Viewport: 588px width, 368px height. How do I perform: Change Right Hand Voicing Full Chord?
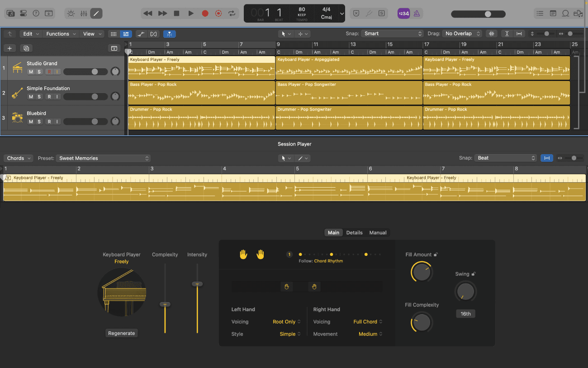pos(368,322)
